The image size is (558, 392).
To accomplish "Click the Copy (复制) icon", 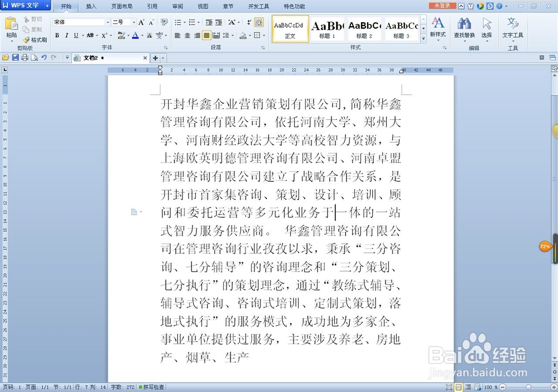I will [x=26, y=30].
